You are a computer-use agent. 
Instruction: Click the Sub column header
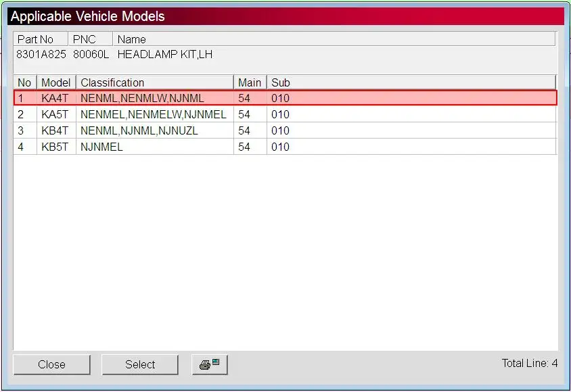411,82
